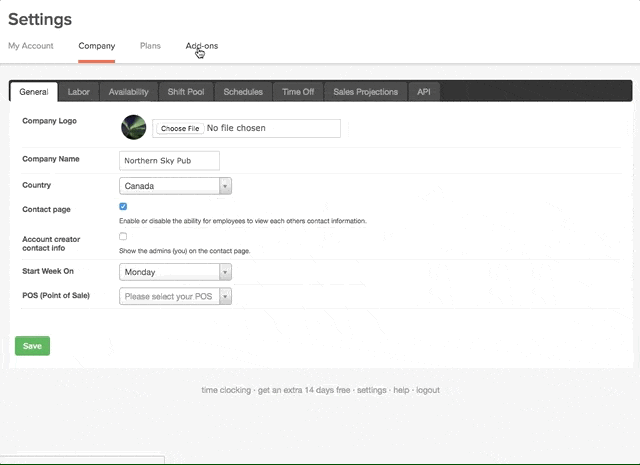Click the POS dropdown arrow icon
This screenshot has width=640, height=465.
[225, 296]
